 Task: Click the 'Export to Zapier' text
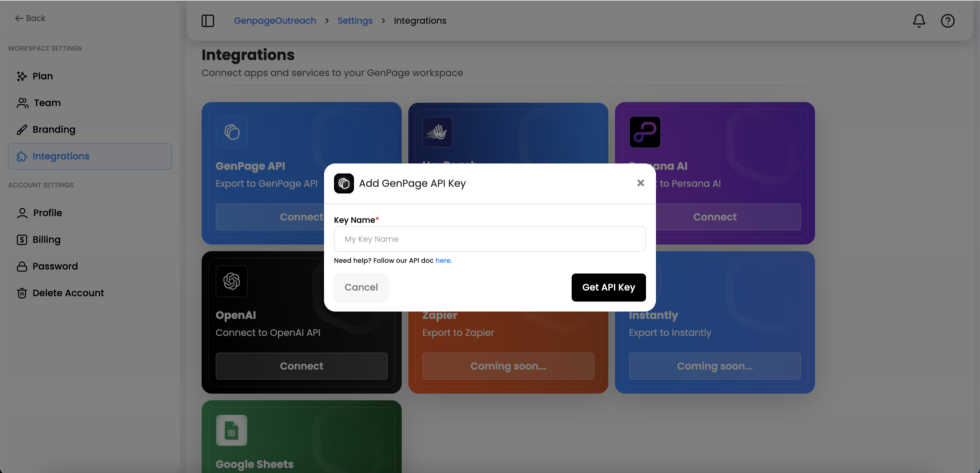pyautogui.click(x=458, y=333)
